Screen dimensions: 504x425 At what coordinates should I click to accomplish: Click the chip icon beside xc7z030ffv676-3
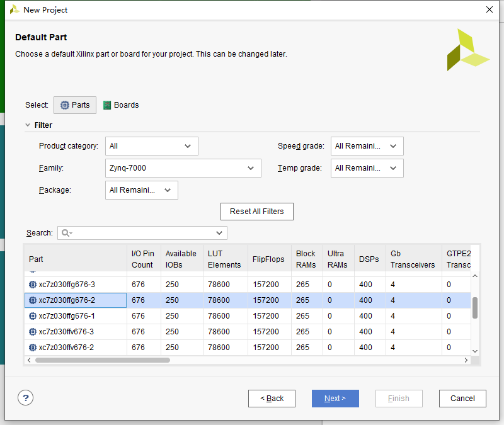(x=33, y=332)
